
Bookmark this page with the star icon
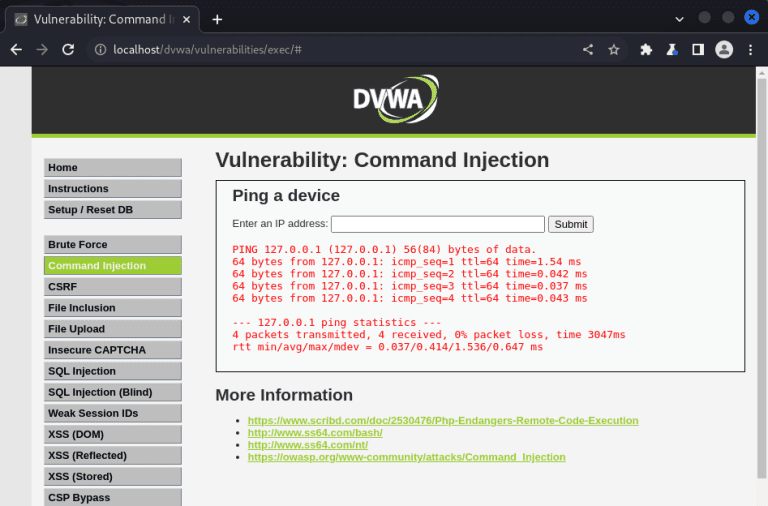tap(614, 50)
